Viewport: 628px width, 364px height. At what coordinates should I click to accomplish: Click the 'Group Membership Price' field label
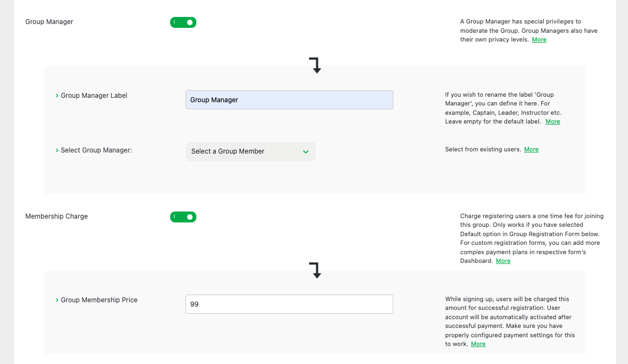pos(99,300)
